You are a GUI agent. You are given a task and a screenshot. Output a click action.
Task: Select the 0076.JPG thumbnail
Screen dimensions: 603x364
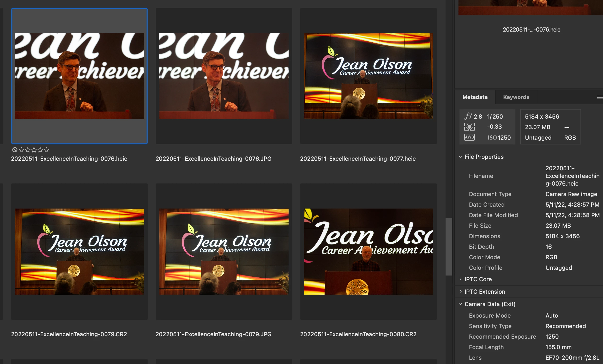tap(224, 76)
